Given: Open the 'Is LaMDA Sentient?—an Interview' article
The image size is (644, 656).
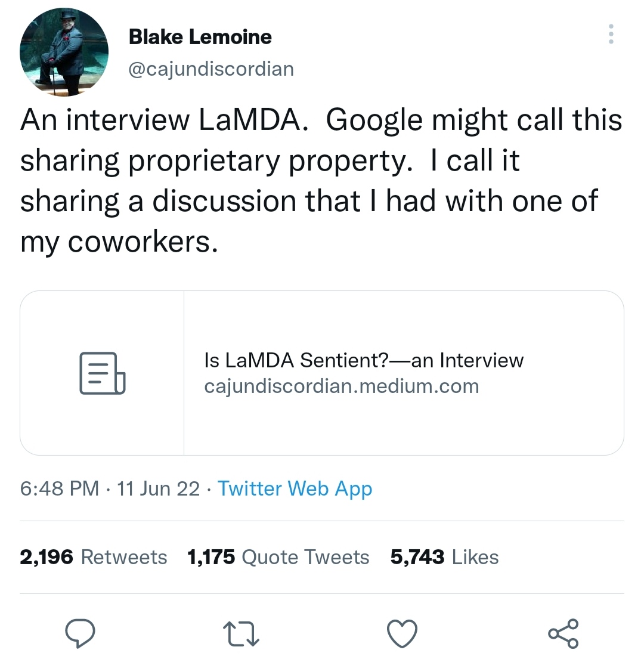Looking at the screenshot, I should click(363, 360).
